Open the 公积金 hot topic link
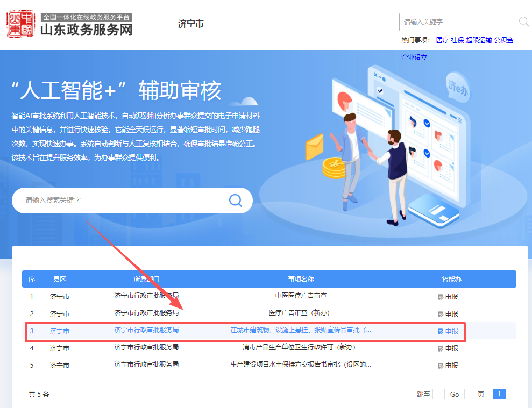Image resolution: width=532 pixels, height=408 pixels. tap(503, 40)
